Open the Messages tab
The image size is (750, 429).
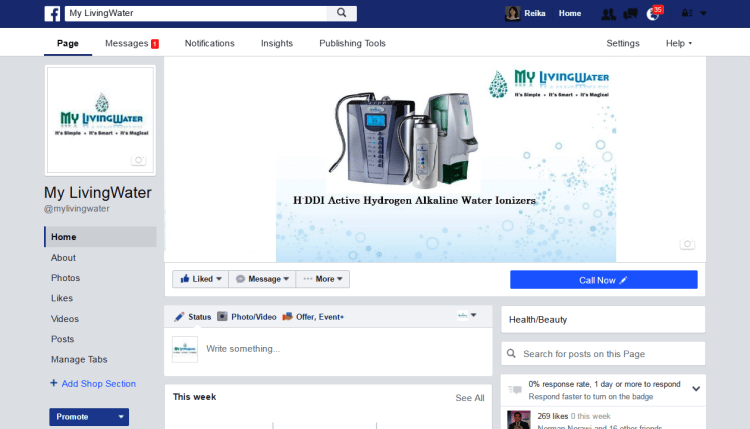(132, 43)
